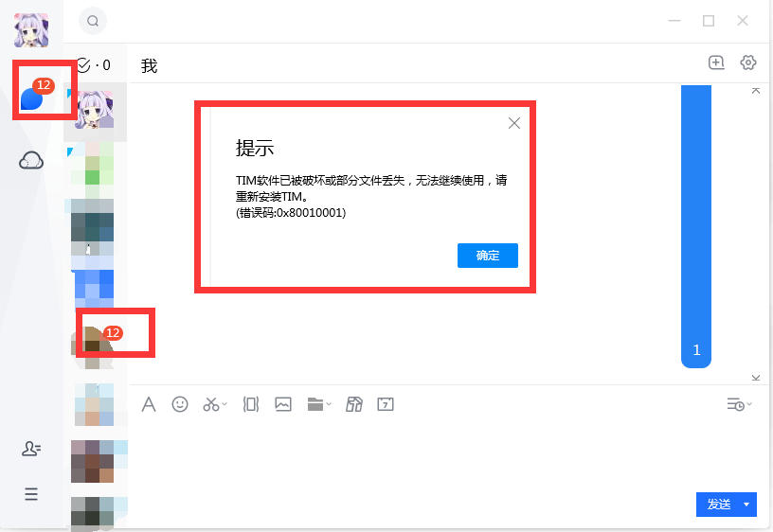Screen dimensions: 773x532
Task: Expand the message history dropdown arrow
Action: click(749, 404)
